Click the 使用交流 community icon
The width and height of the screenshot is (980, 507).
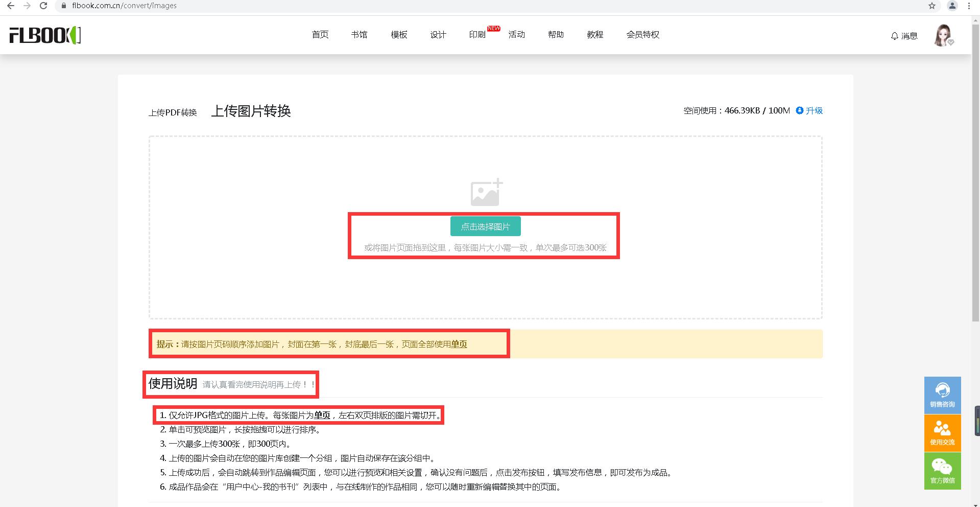942,432
